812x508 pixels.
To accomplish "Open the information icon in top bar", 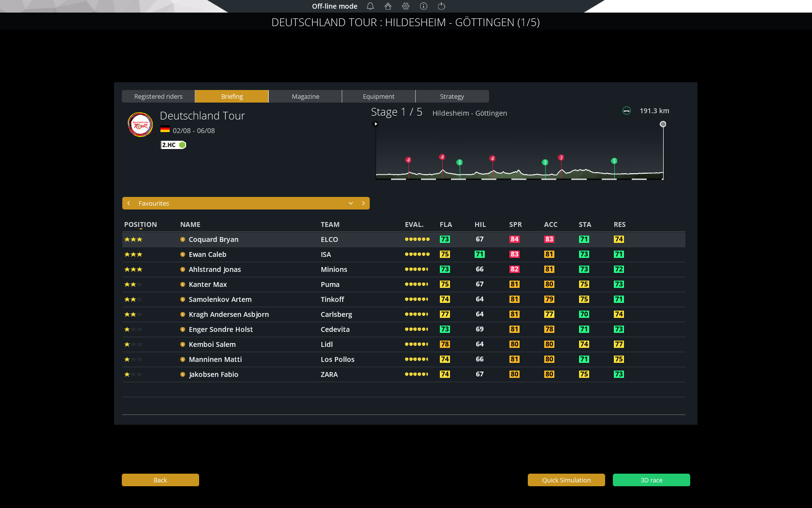I will point(423,6).
